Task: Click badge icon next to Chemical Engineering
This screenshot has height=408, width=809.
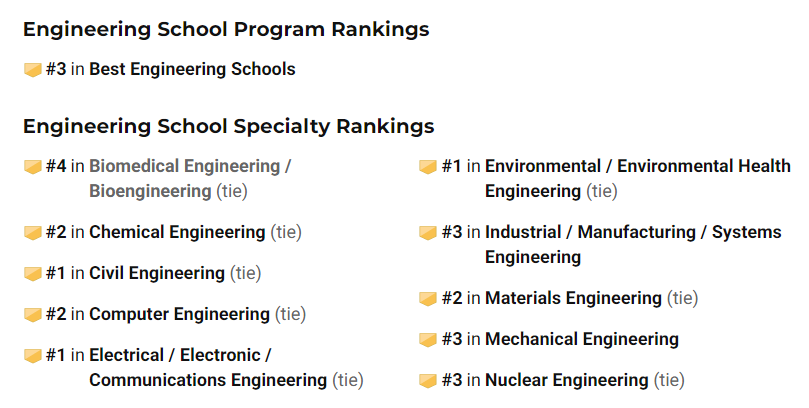Action: click(x=32, y=233)
